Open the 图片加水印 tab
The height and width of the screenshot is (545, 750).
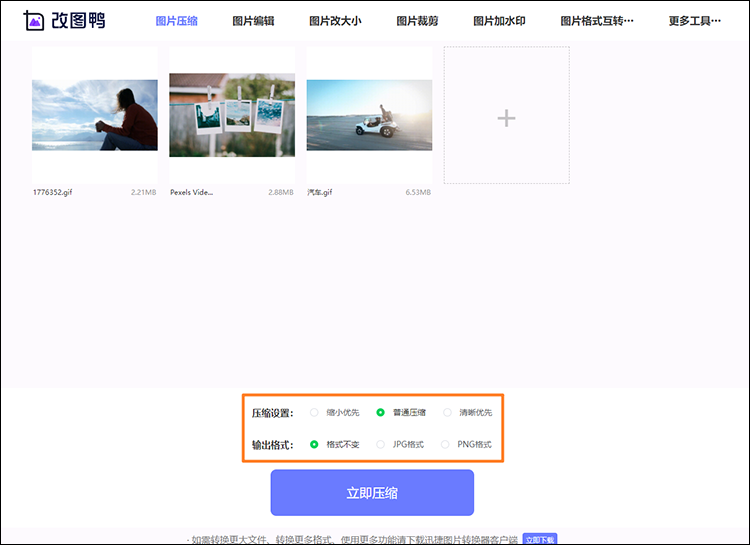pos(499,21)
